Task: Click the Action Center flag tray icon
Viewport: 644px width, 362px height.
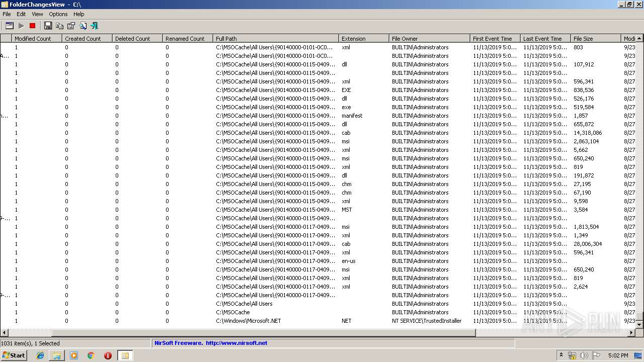Action: click(x=596, y=355)
